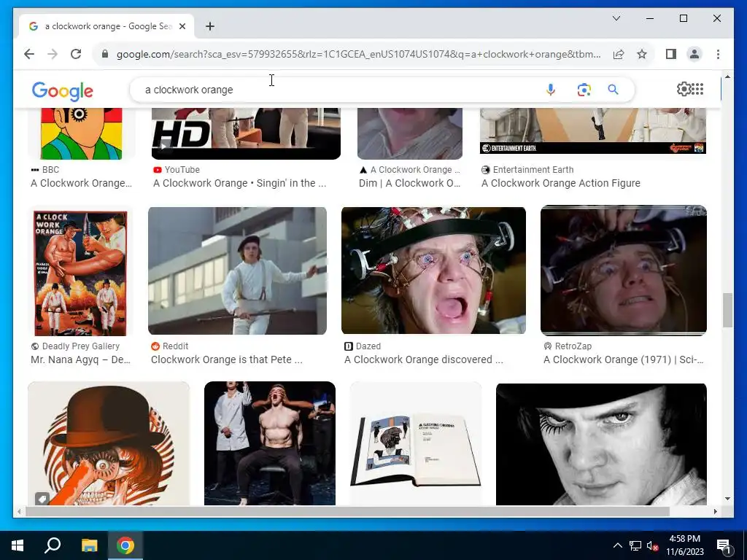
Task: Click the network tray icon
Action: pos(635,545)
